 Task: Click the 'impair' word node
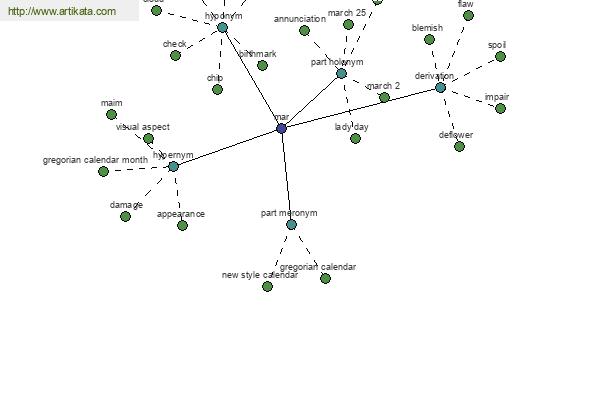(x=500, y=109)
